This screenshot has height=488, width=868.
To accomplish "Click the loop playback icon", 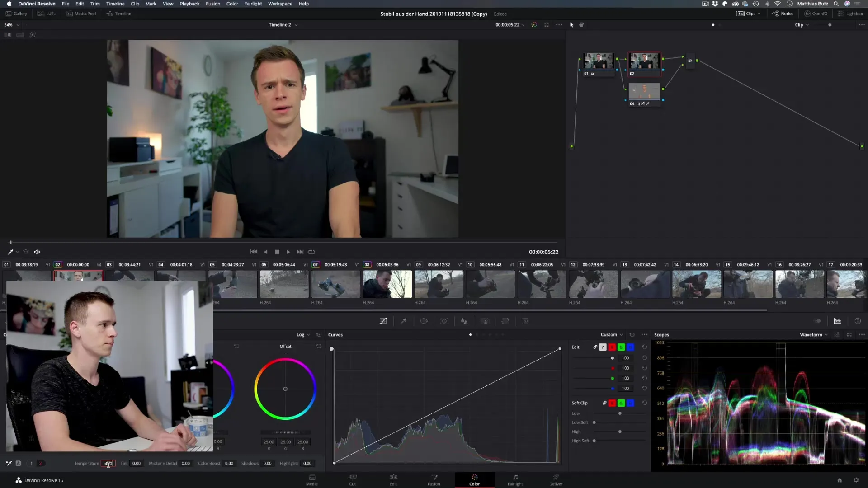I will pos(311,252).
